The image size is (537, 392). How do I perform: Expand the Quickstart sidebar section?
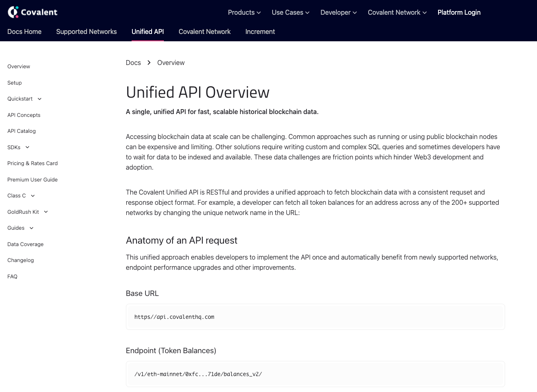coord(25,99)
